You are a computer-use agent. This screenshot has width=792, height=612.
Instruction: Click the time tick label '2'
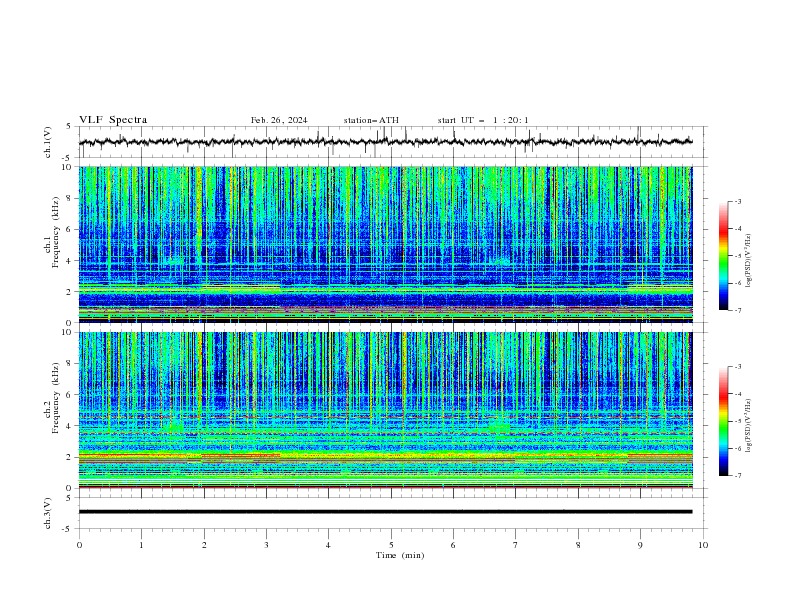tap(204, 545)
